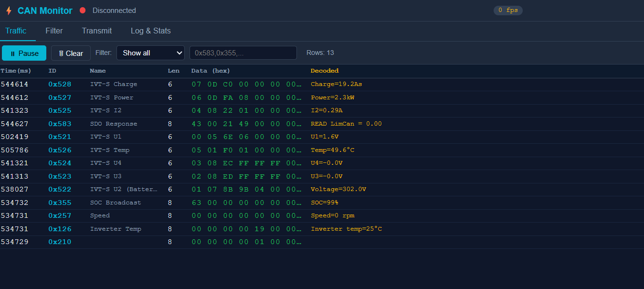This screenshot has height=289, width=644.
Task: Click the lightning bolt CAN Monitor logo
Action: pyautogui.click(x=9, y=11)
